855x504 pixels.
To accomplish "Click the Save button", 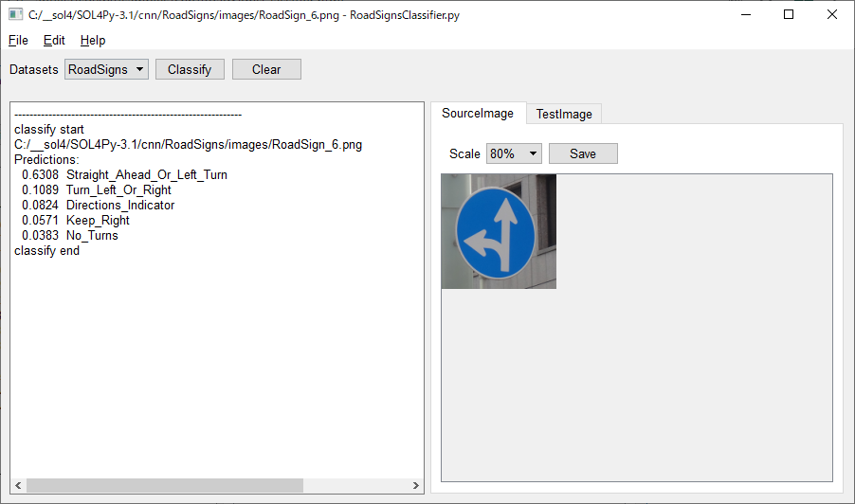I will pyautogui.click(x=583, y=153).
